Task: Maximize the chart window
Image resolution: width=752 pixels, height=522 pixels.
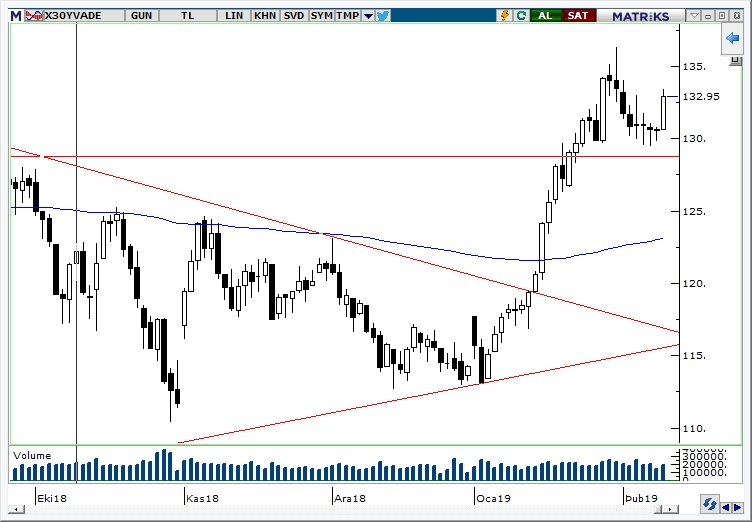Action: pyautogui.click(x=722, y=16)
